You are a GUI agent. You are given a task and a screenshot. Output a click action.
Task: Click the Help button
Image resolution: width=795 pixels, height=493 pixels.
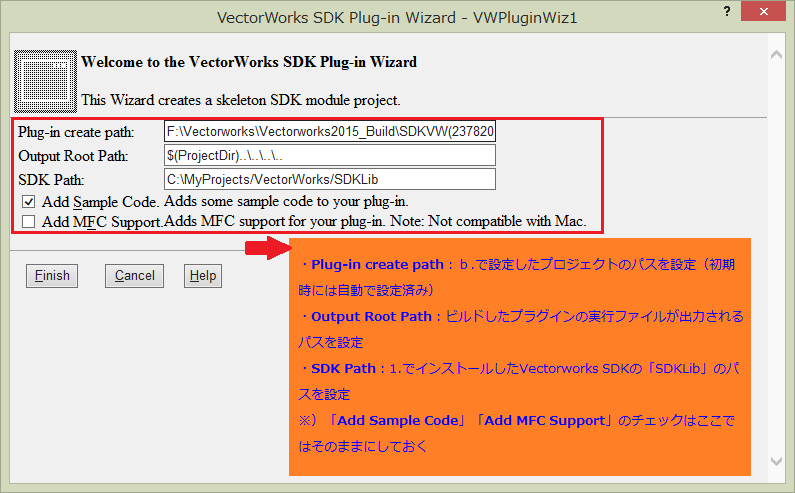click(203, 276)
